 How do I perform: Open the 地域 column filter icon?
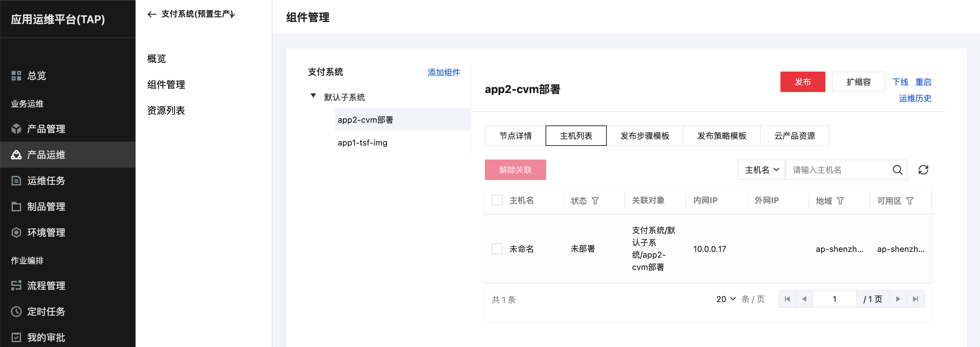tap(840, 201)
